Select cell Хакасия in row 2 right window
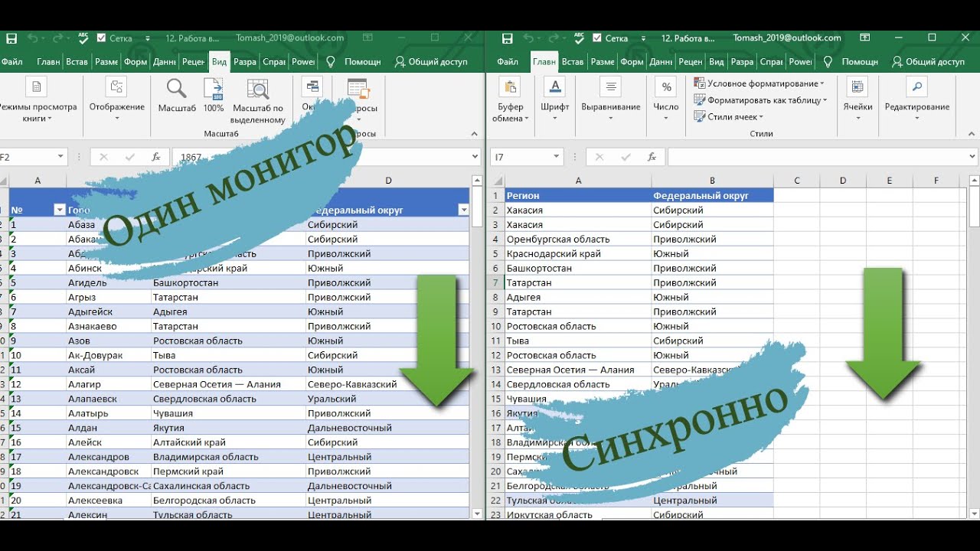The image size is (980, 551). tap(578, 210)
